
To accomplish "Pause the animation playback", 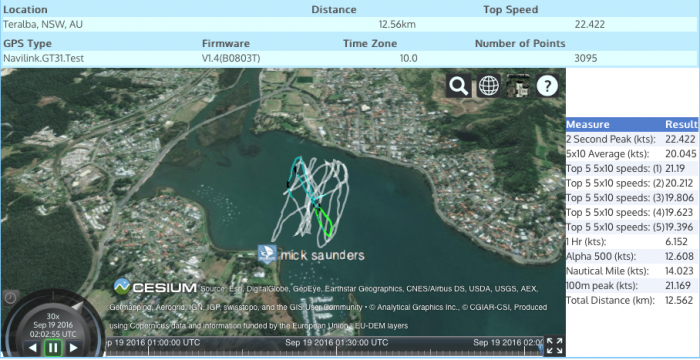I will coord(53,347).
